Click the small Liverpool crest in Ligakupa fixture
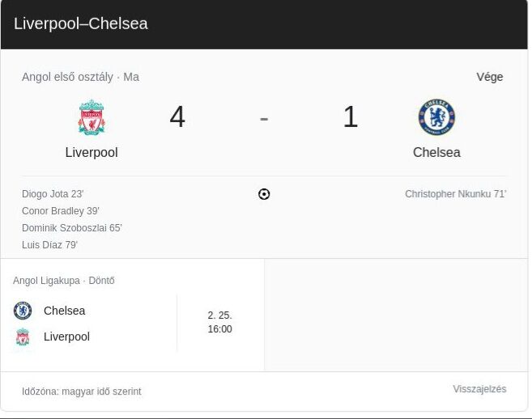The image size is (532, 419). (x=23, y=336)
